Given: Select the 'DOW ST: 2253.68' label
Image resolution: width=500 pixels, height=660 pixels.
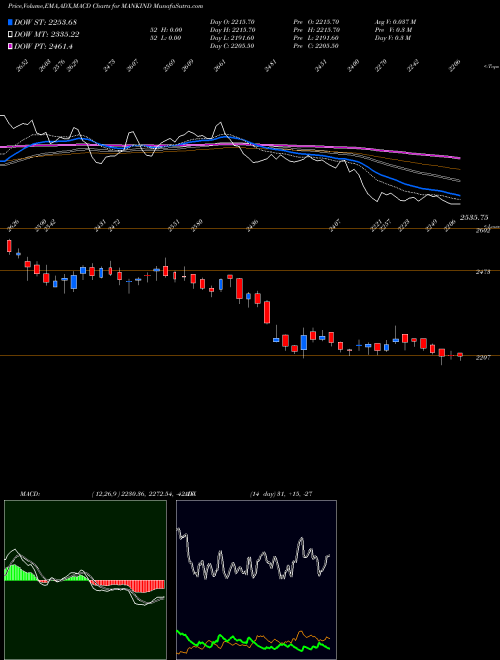Looking at the screenshot, I should pyautogui.click(x=45, y=22).
